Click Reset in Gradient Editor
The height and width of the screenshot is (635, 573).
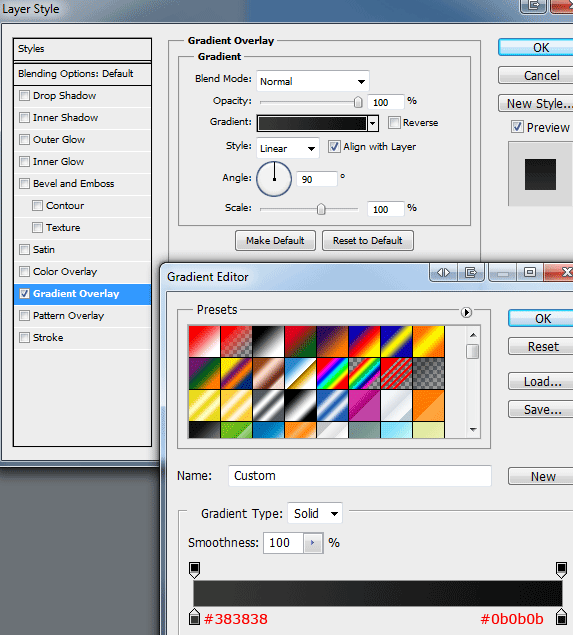coord(542,347)
